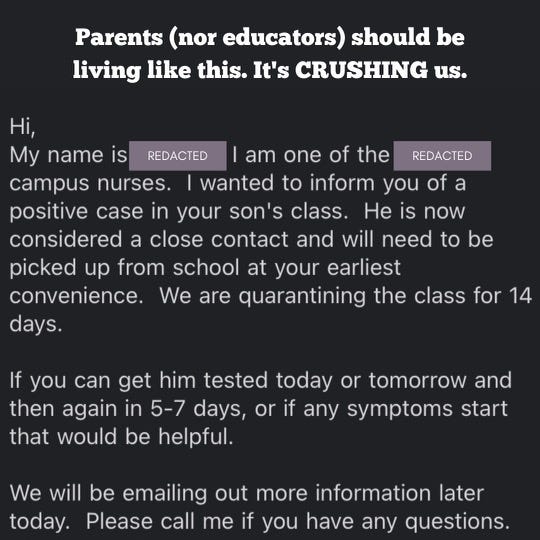
Task: Click the number '14' in the message
Action: tap(520, 296)
